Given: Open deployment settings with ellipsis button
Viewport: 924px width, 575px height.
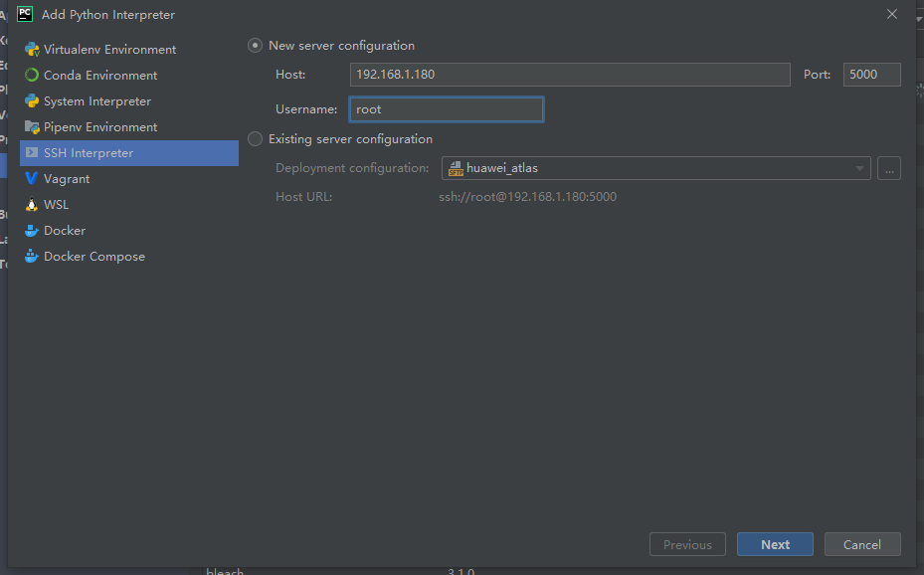Looking at the screenshot, I should (889, 168).
